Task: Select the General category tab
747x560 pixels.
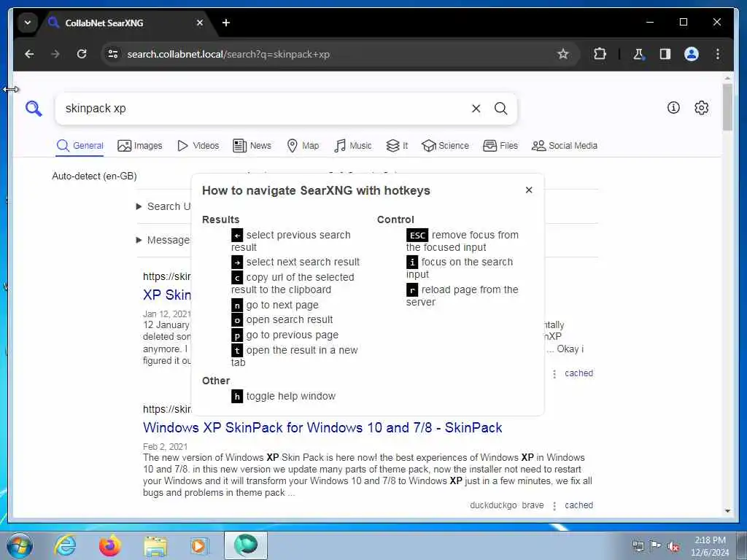Action: pos(80,146)
